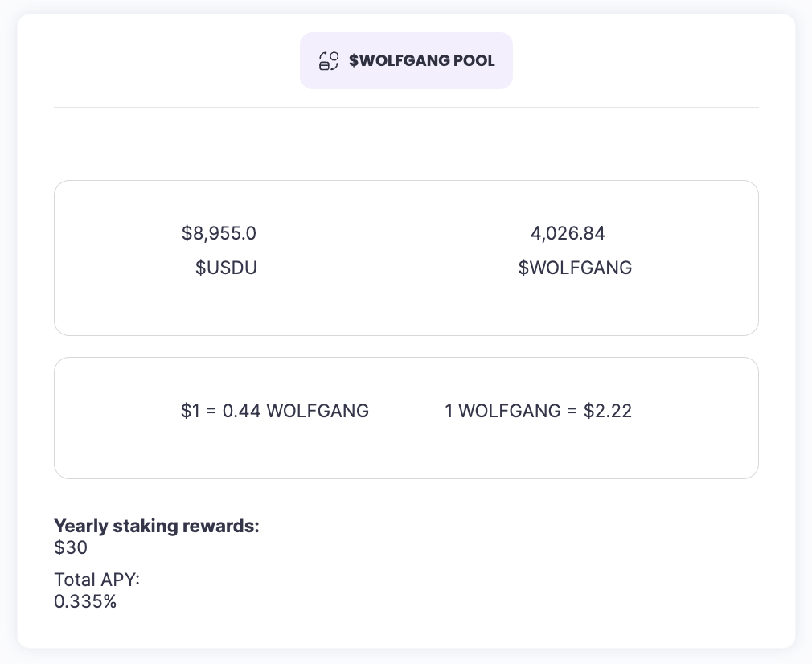Click the divider line below pool header
Viewport: 812px width, 664px height.
pyautogui.click(x=406, y=107)
